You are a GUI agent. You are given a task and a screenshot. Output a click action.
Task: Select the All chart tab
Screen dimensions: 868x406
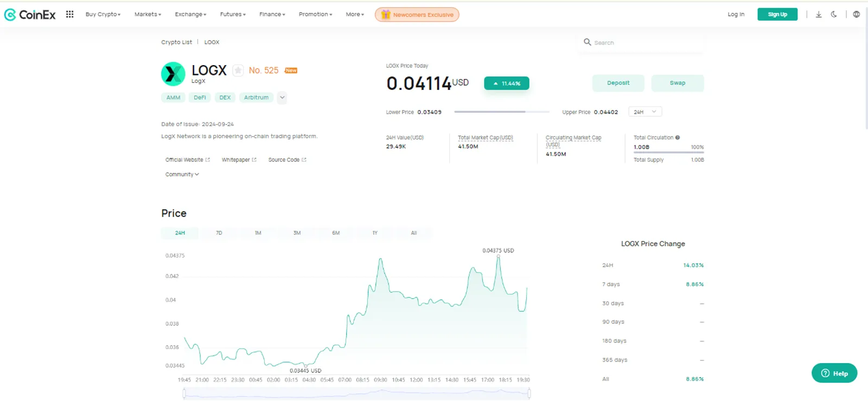click(x=414, y=233)
